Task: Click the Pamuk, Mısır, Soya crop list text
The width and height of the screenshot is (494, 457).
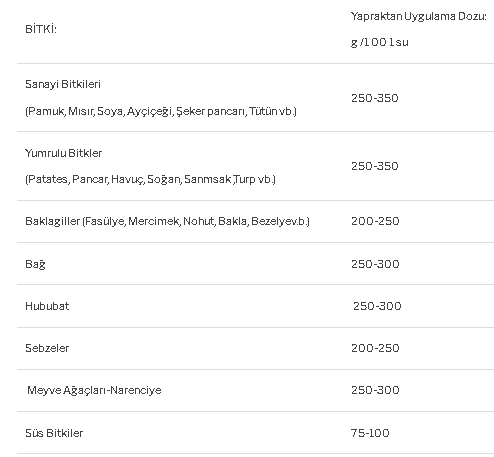Action: pos(161,111)
